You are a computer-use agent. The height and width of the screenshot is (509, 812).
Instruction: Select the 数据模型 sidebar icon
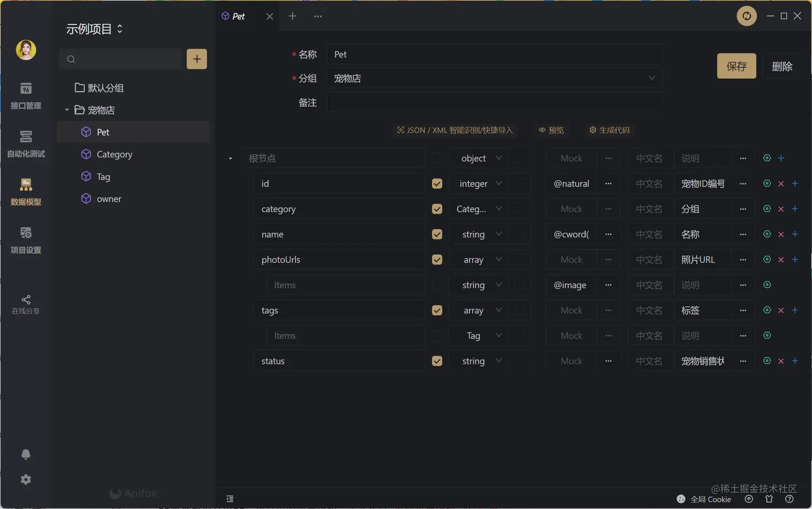(x=25, y=192)
